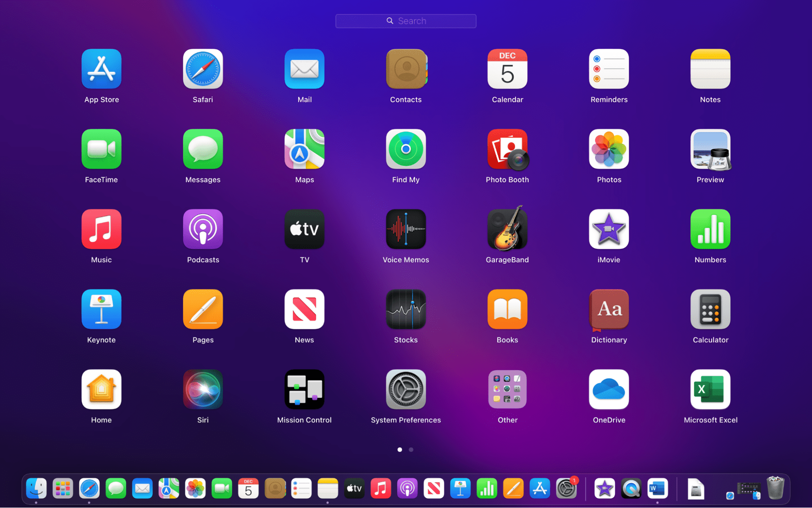
Task: Launch the Stocks app
Action: (x=406, y=309)
